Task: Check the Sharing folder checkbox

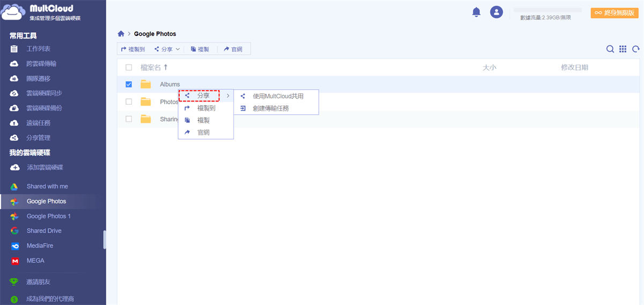Action: click(x=128, y=119)
